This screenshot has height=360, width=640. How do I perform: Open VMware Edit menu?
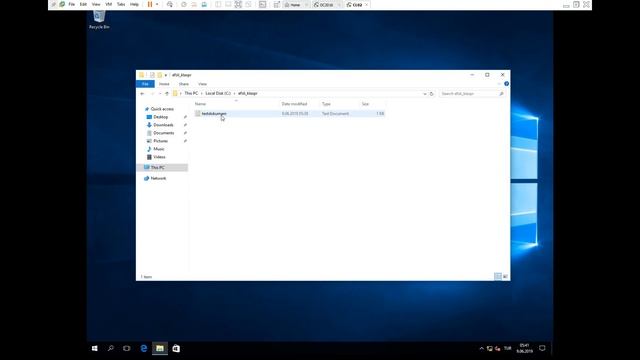tap(83, 4)
